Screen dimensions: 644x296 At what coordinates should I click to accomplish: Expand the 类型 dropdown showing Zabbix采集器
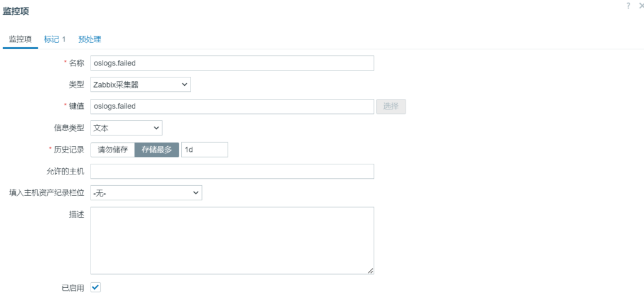(x=140, y=84)
